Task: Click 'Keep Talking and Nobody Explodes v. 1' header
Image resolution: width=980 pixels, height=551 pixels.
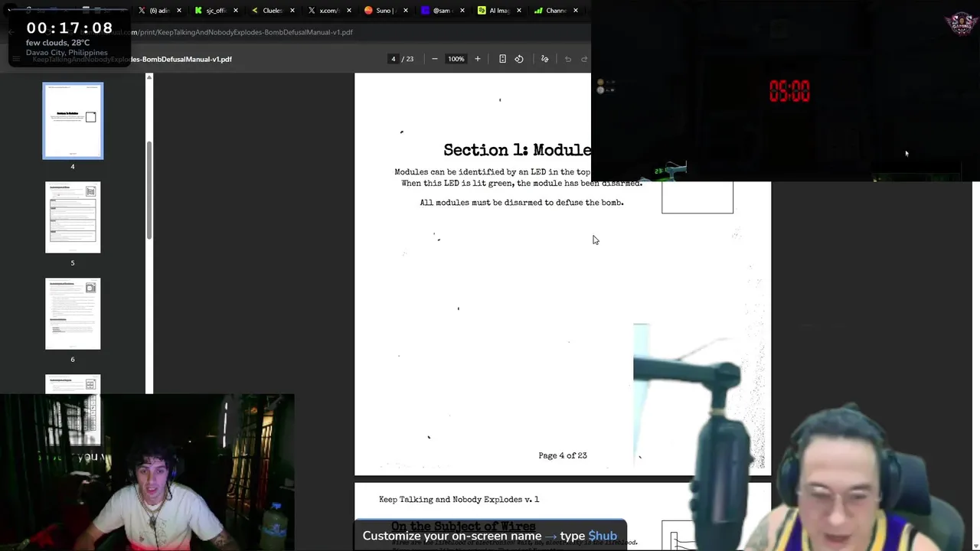Action: [459, 500]
